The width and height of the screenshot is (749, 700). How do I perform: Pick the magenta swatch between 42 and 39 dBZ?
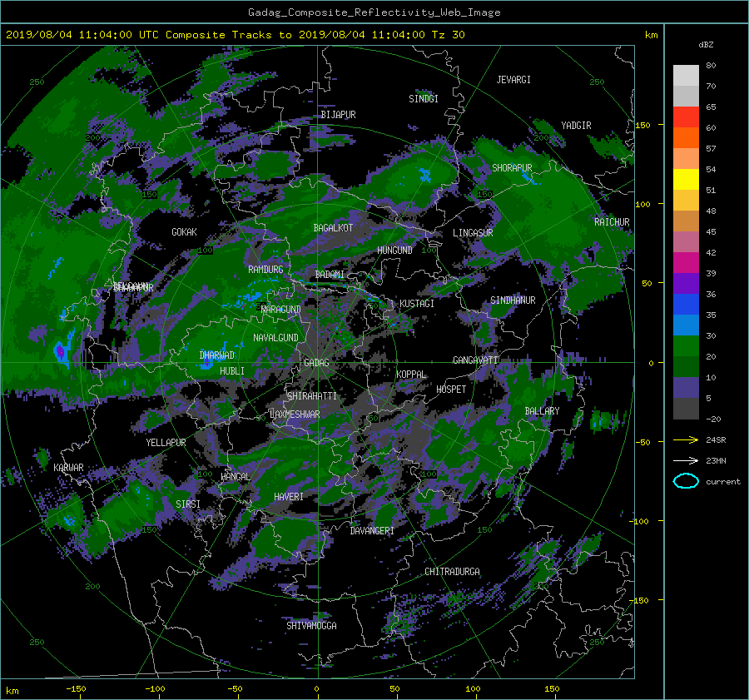(686, 262)
